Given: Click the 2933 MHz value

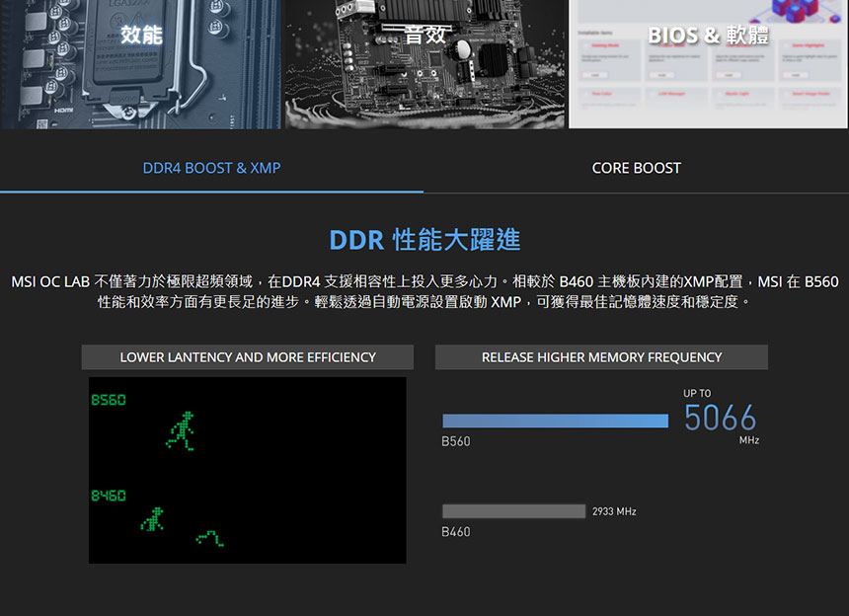Looking at the screenshot, I should click(614, 511).
